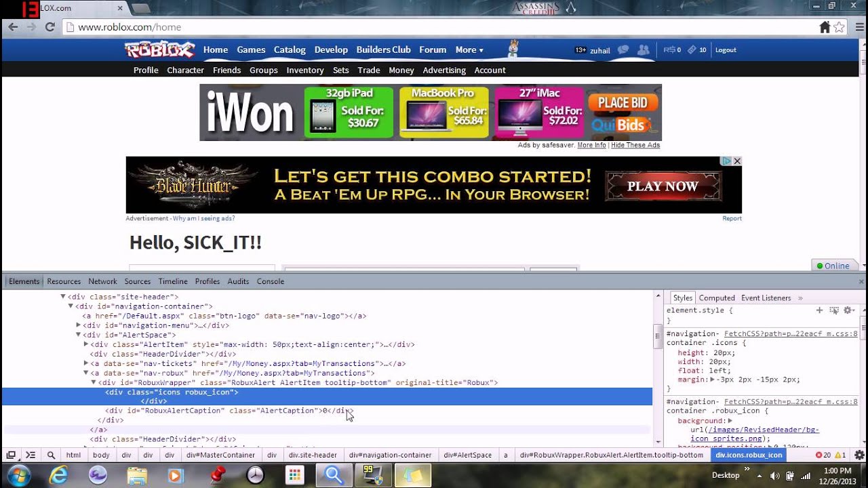Add new style rule plus icon

(x=819, y=310)
